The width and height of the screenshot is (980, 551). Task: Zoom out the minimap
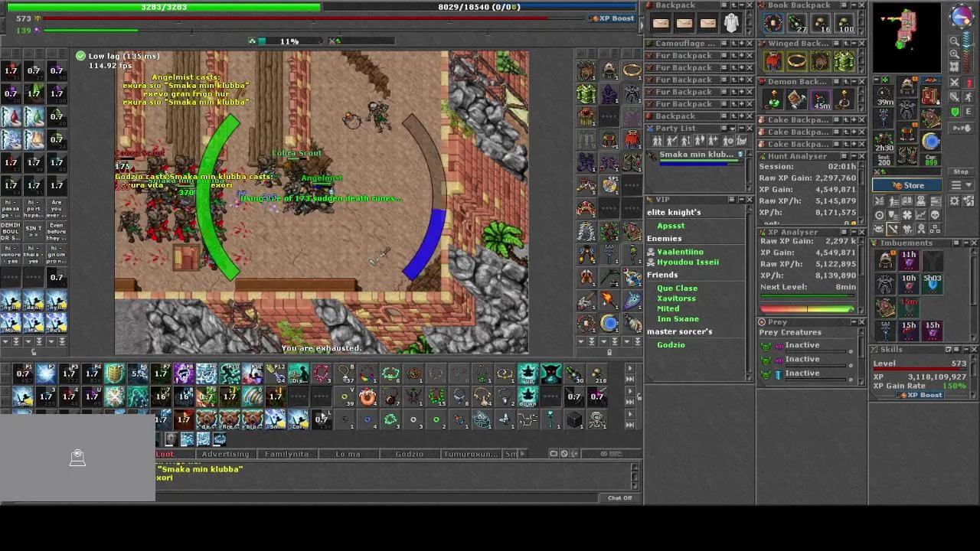click(954, 41)
